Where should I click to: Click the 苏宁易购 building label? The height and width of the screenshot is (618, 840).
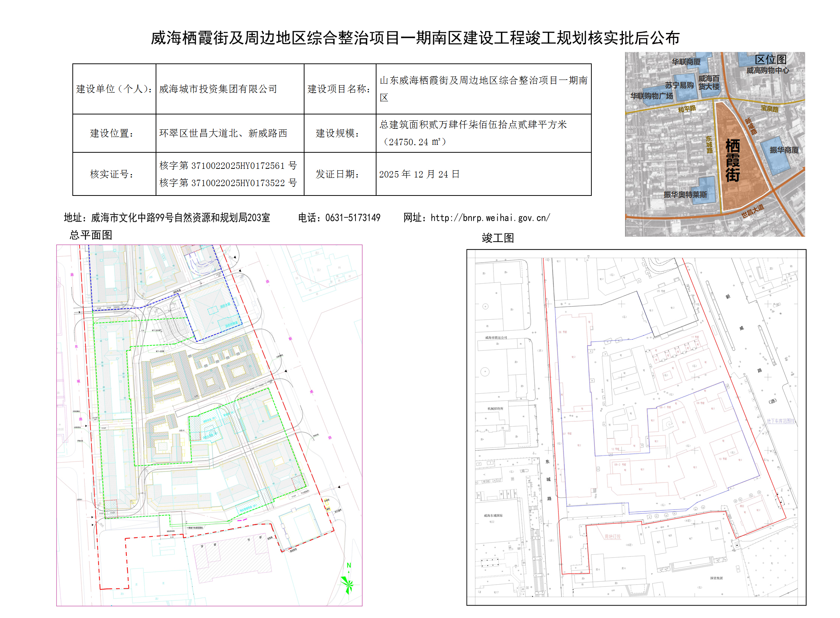click(x=679, y=86)
